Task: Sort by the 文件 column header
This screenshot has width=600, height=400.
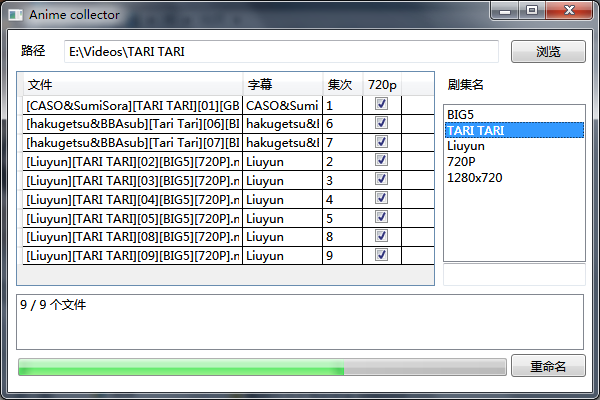Action: tap(132, 84)
